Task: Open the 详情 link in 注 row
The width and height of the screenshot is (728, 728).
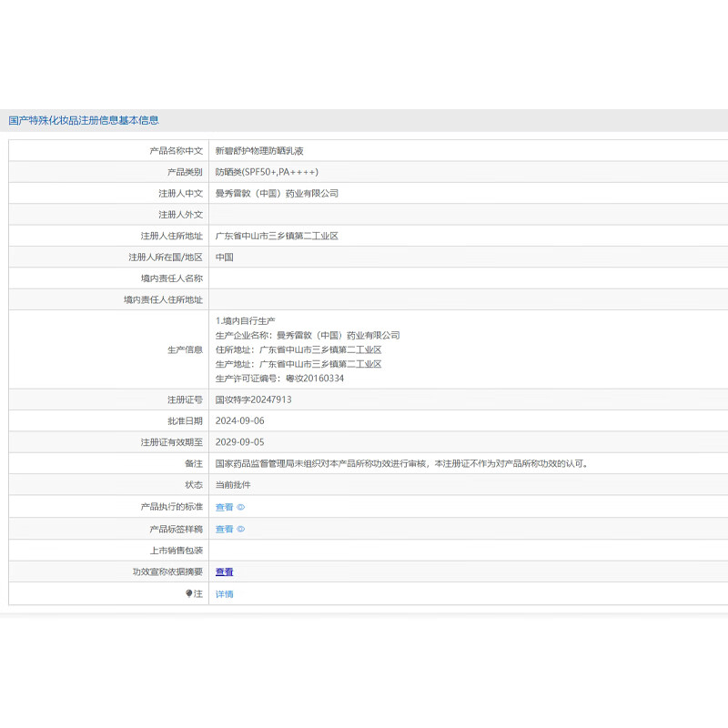Action: [224, 593]
